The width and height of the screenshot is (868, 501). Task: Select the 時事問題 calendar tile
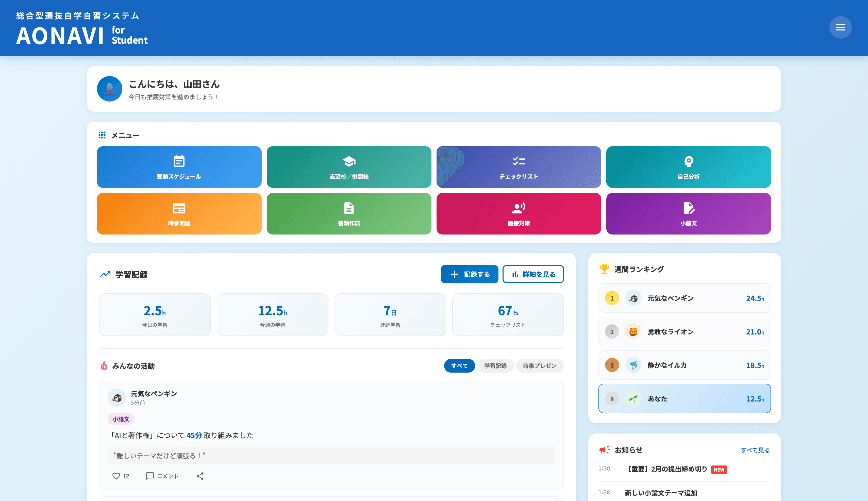point(179,213)
